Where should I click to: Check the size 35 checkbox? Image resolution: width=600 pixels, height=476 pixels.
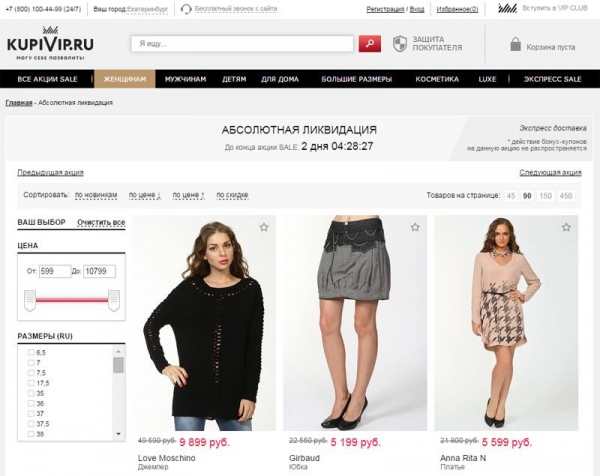[x=31, y=393]
